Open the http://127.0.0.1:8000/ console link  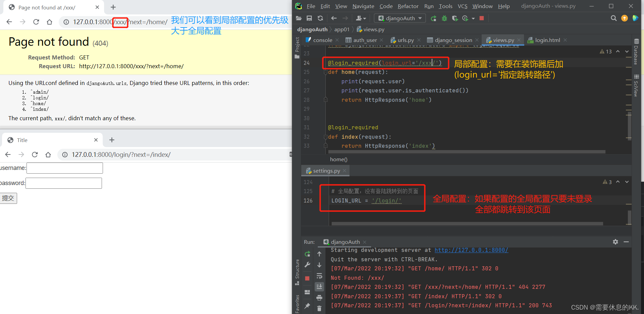click(x=471, y=250)
